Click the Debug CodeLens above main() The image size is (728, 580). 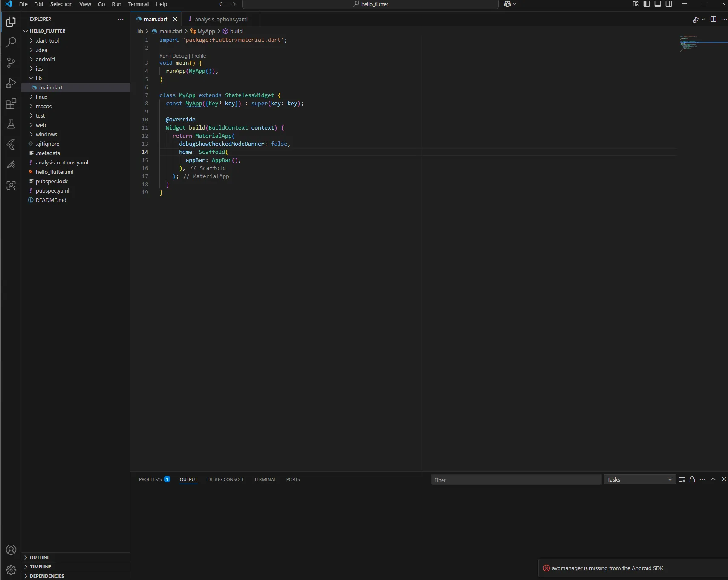[180, 56]
